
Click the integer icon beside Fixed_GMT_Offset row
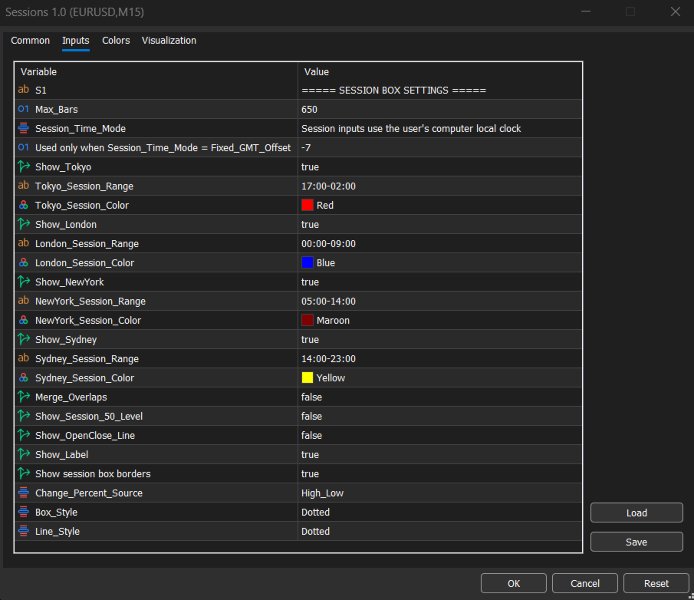23,147
